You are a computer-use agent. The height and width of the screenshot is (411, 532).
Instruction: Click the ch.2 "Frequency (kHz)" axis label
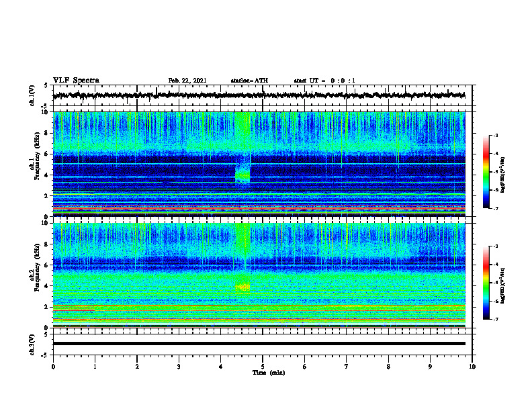[x=37, y=267]
